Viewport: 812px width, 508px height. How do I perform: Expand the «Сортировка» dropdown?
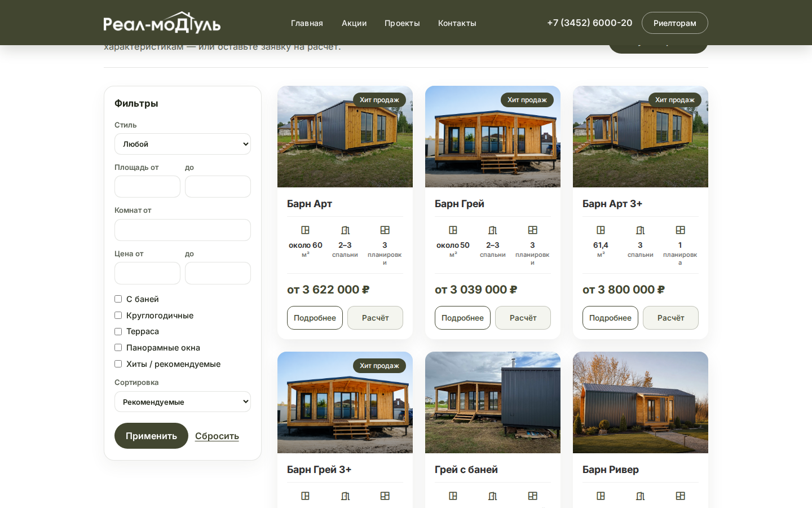[183, 402]
